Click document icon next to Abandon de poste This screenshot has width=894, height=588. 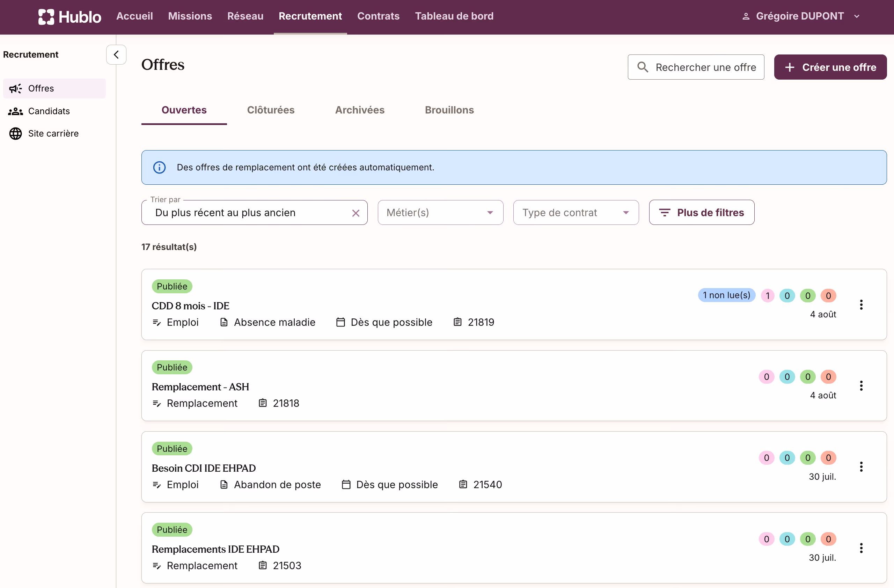[x=224, y=484]
